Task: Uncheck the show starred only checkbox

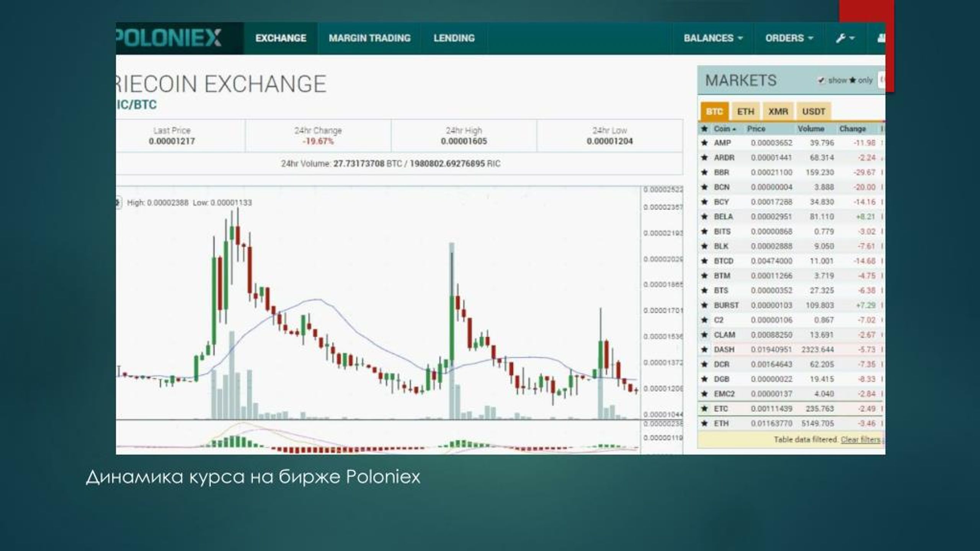Action: pyautogui.click(x=821, y=80)
